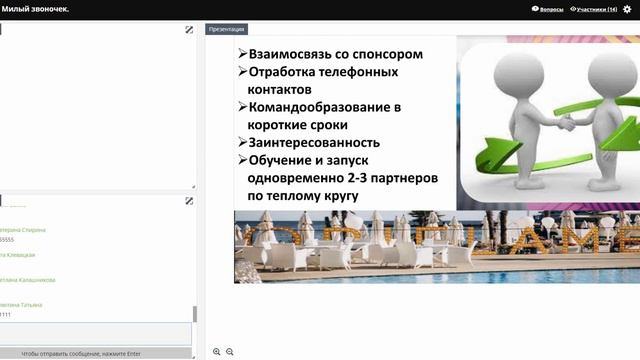Click the poolside photo on the slide
This screenshot has height=360, width=640.
(437, 247)
